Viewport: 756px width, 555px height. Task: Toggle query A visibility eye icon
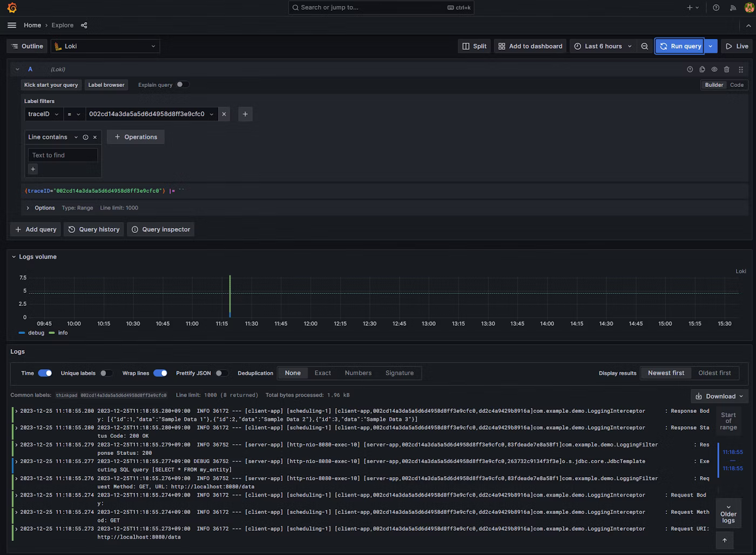714,69
